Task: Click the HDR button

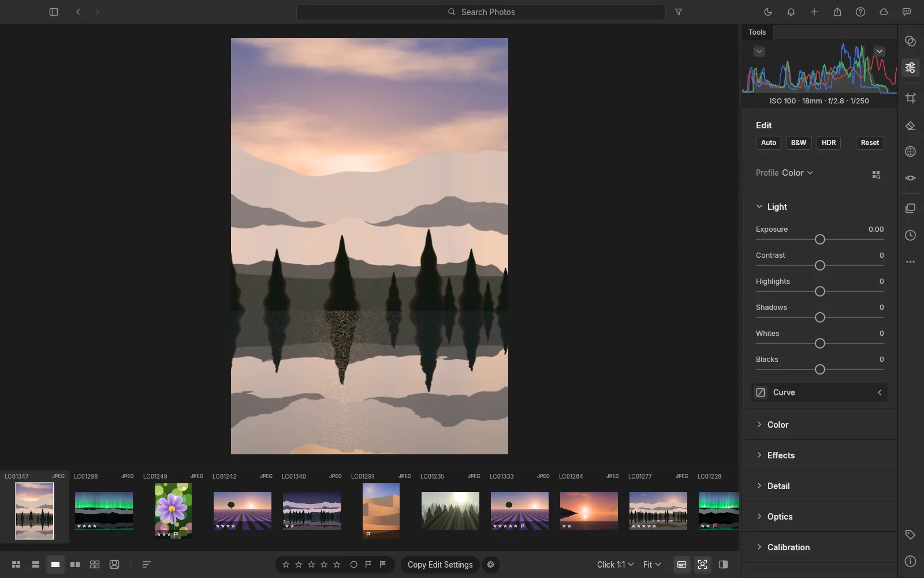Action: (x=829, y=143)
